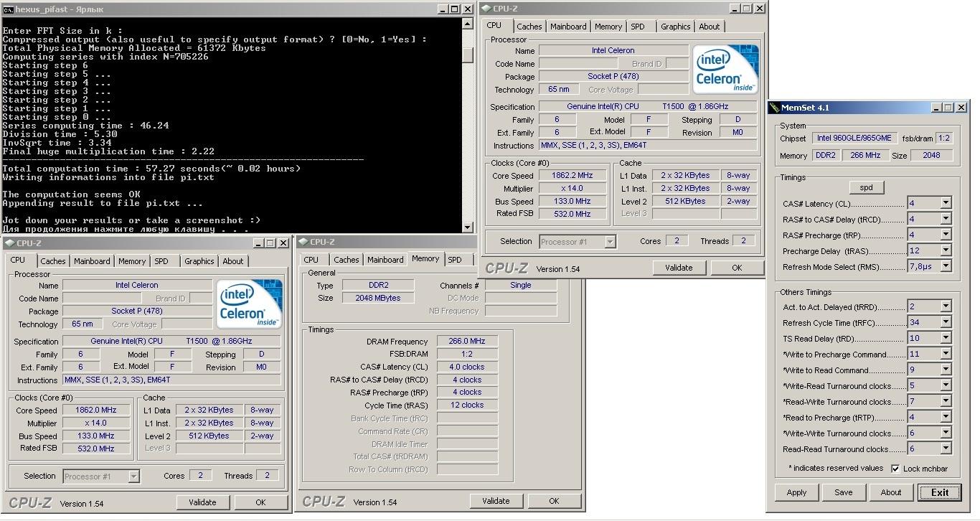This screenshot has height=521, width=980.
Task: Click Exit button in MemSet
Action: coord(940,492)
